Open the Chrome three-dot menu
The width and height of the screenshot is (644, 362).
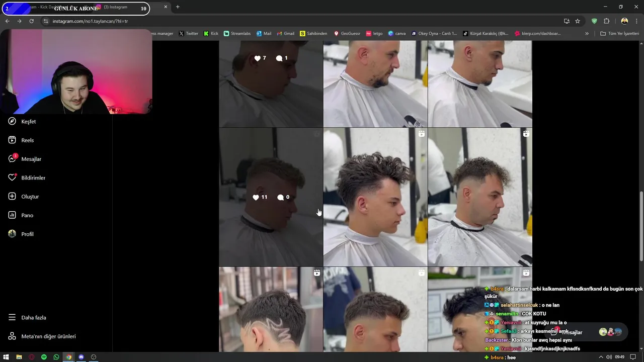pos(636,21)
